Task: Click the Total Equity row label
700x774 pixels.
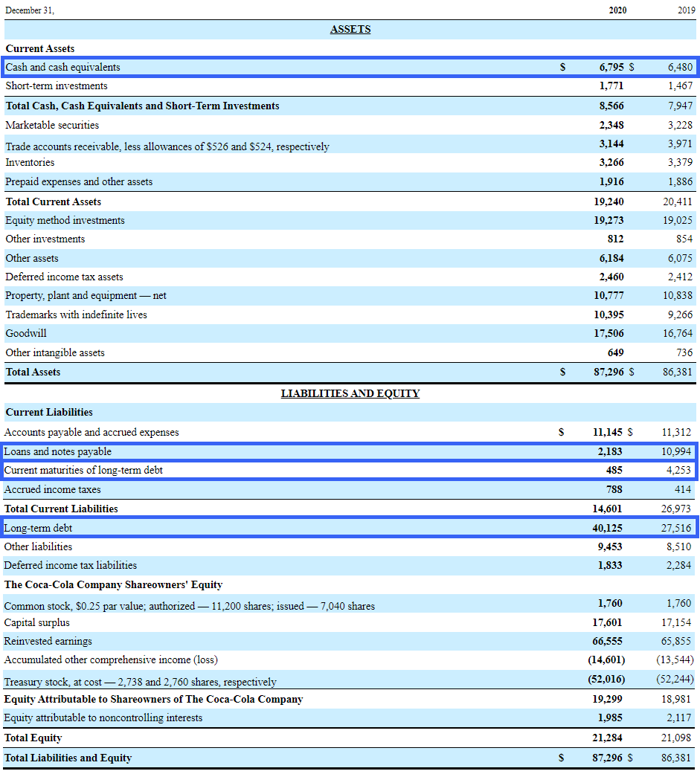Action: click(x=33, y=738)
